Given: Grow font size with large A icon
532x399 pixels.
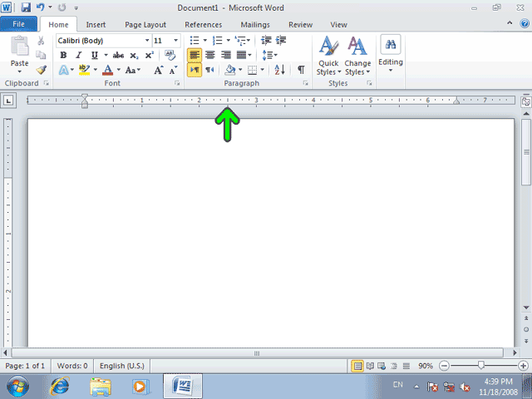Looking at the screenshot, I should point(158,70).
